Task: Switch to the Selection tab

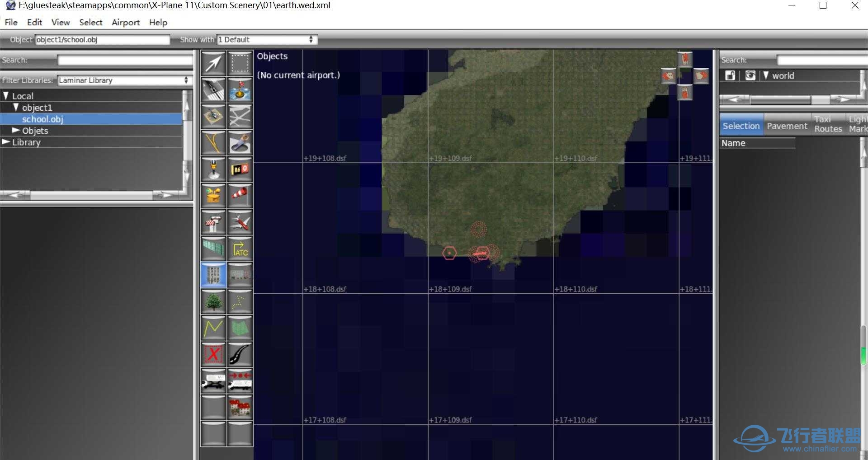Action: [741, 126]
